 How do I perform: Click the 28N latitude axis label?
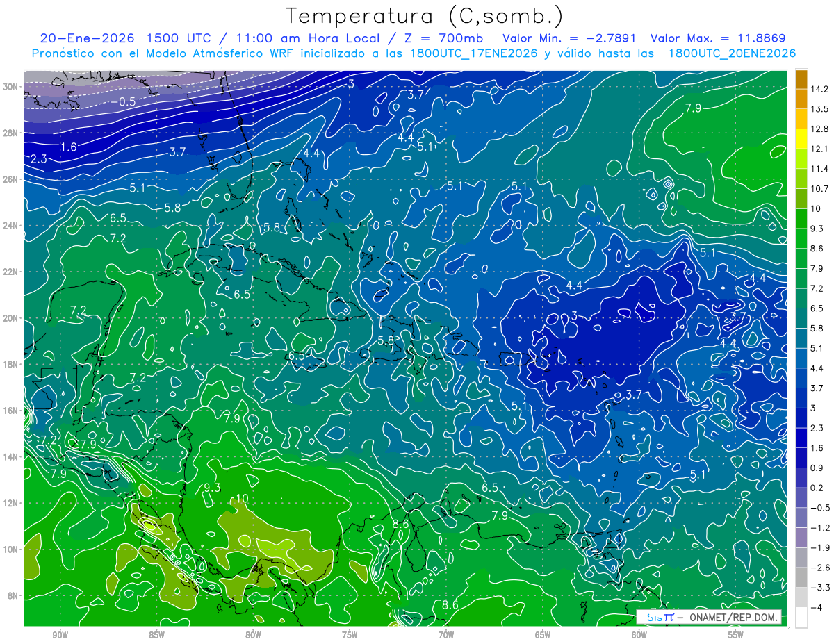10,133
